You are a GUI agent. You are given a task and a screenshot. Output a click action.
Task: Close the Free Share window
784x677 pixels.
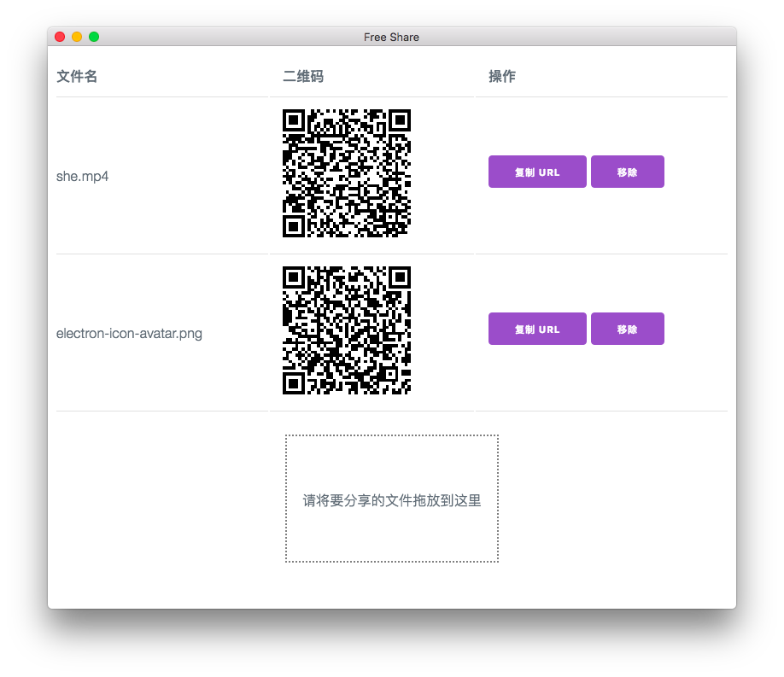(x=60, y=37)
